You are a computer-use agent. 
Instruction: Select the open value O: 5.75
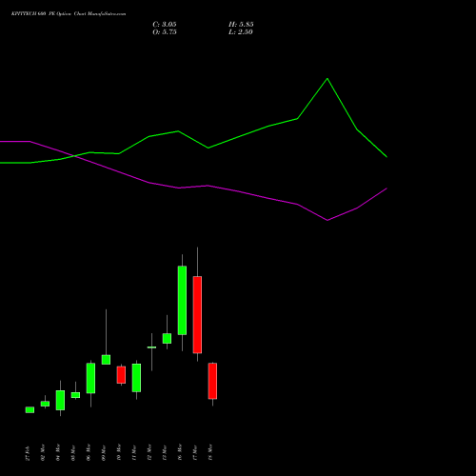(x=165, y=32)
